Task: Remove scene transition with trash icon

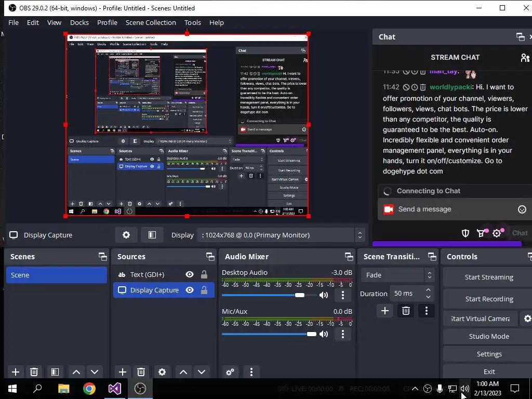Action: (406, 311)
